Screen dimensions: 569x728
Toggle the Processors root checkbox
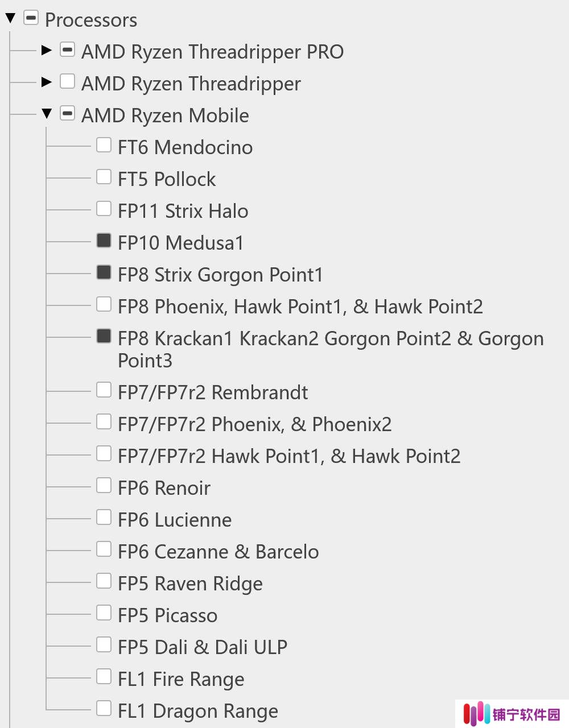coord(31,18)
